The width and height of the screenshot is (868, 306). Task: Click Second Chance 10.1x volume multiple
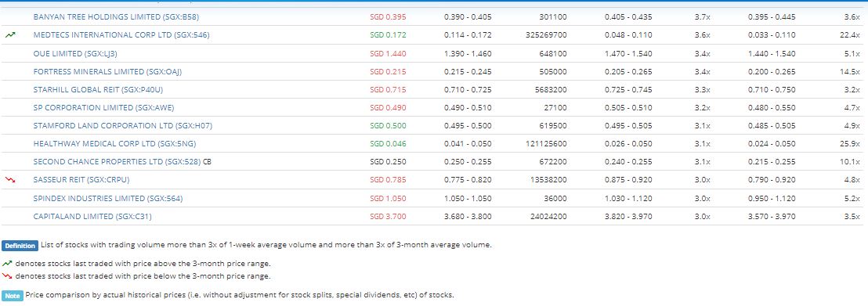(x=849, y=162)
